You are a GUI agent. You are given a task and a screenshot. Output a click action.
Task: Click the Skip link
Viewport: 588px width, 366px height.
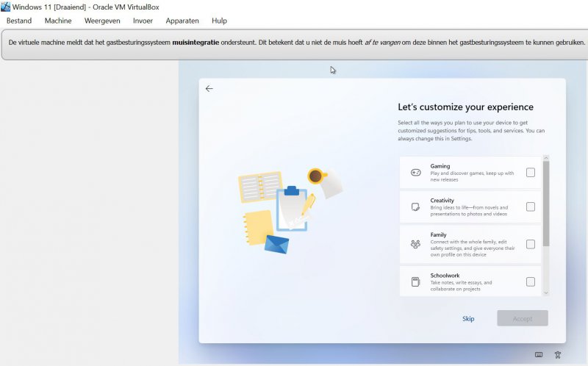pyautogui.click(x=468, y=319)
